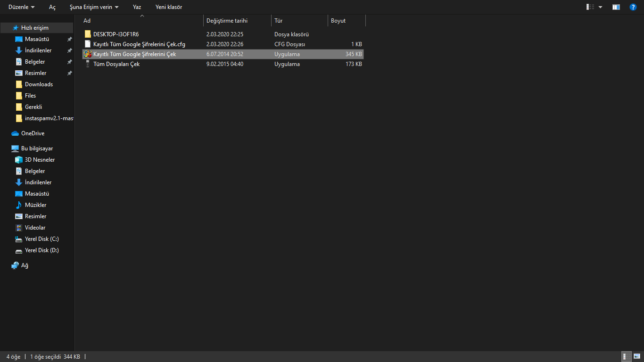Click the date 6.07.2014 20:52
Image resolution: width=644 pixels, height=362 pixels.
pos(225,54)
